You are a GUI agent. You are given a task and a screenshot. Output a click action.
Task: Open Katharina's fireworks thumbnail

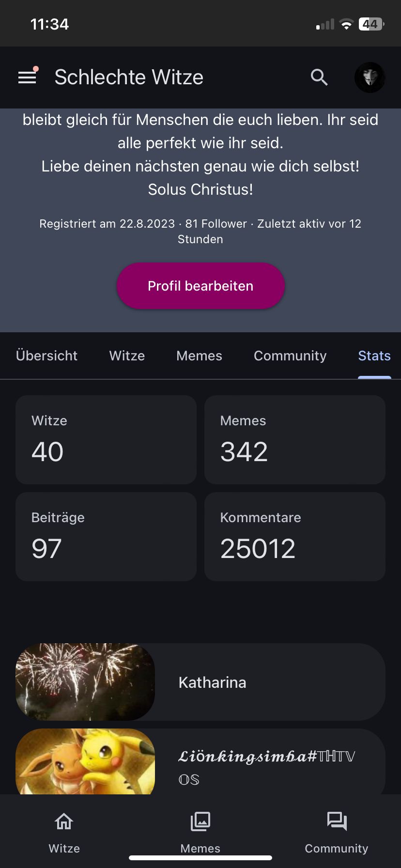(x=85, y=682)
